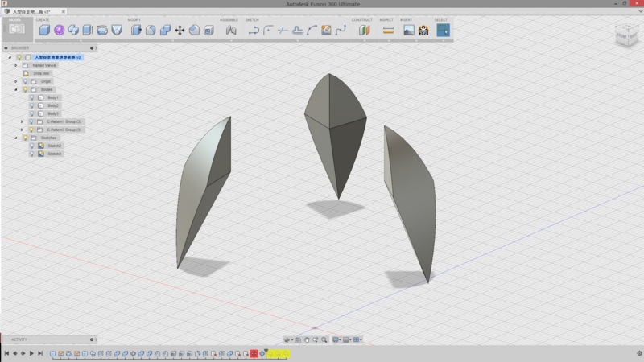Open the Sketch menu dropdown arrow

pos(297,41)
